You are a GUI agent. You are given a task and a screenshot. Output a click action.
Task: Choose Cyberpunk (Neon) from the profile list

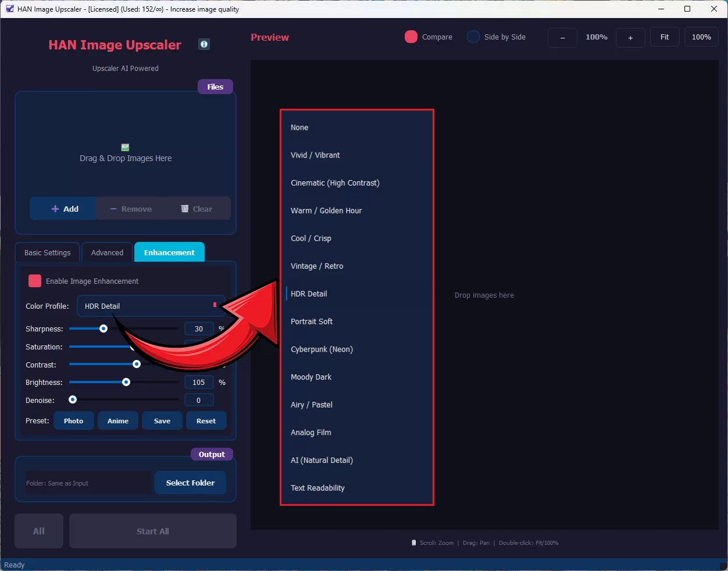322,349
